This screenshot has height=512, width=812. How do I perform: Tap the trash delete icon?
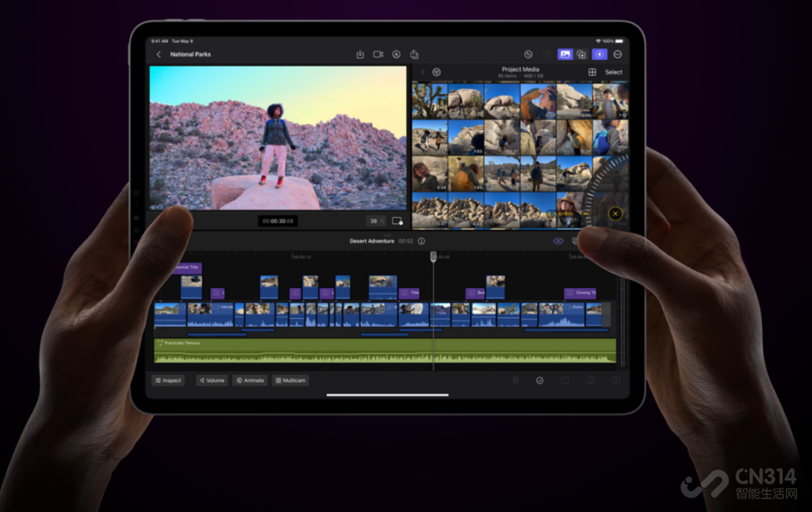click(516, 381)
